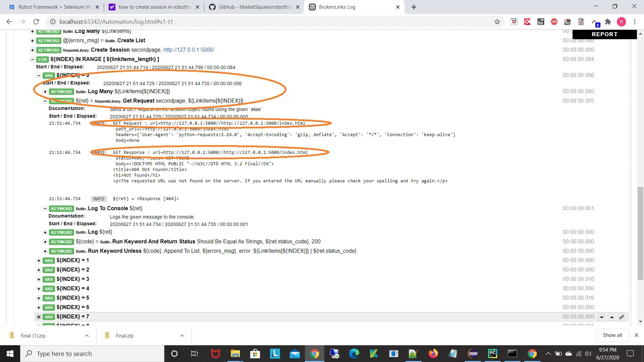The height and width of the screenshot is (362, 644).
Task: Click the INFO badge on GET Response
Action: 98,152
